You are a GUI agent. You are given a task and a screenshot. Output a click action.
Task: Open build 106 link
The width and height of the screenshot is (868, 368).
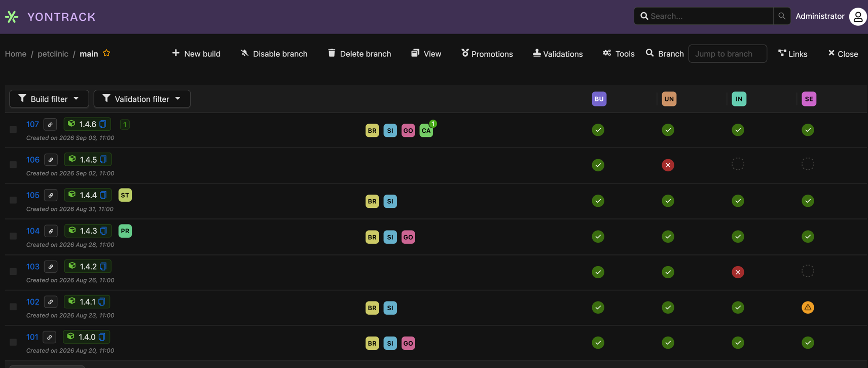pos(33,160)
